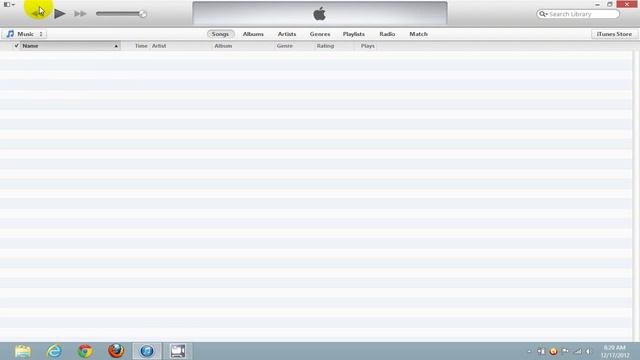Switch to the Artists tab
The height and width of the screenshot is (360, 640).
click(x=287, y=34)
